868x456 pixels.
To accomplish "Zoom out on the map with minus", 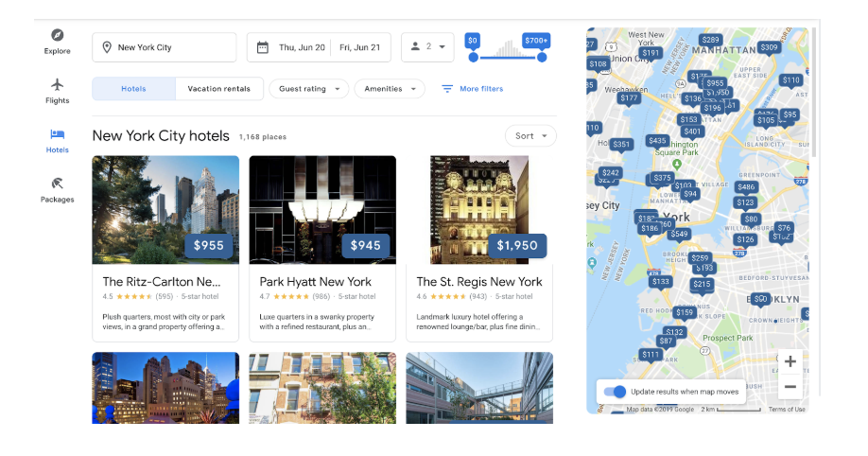I will click(790, 387).
